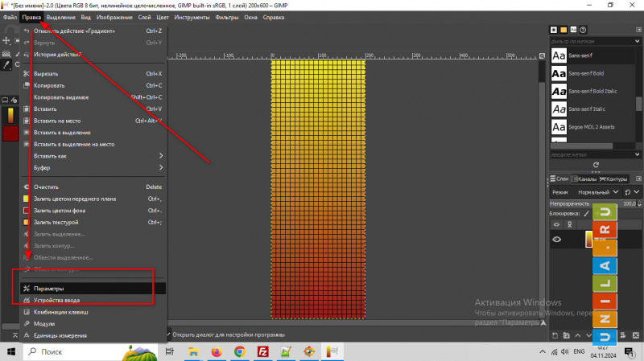Screen dimensions: 644x361
Task: Click the undo arrow icon for Отменить действие
Action: click(x=27, y=31)
